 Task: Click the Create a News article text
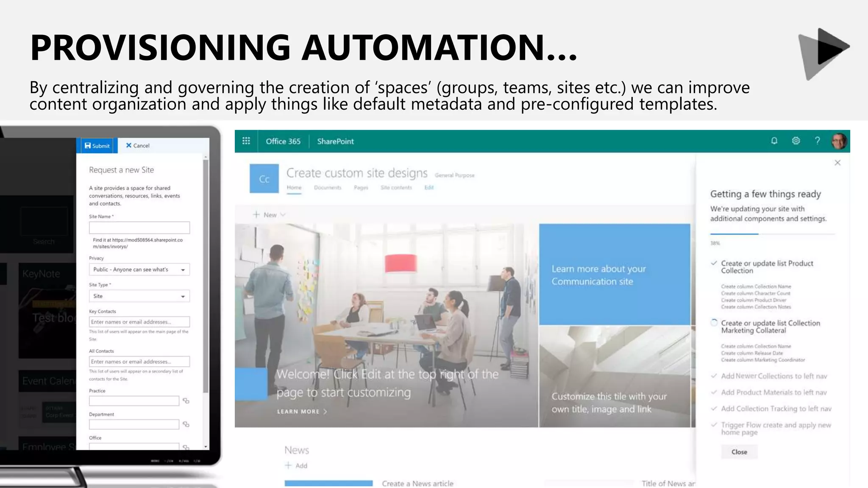(x=417, y=483)
